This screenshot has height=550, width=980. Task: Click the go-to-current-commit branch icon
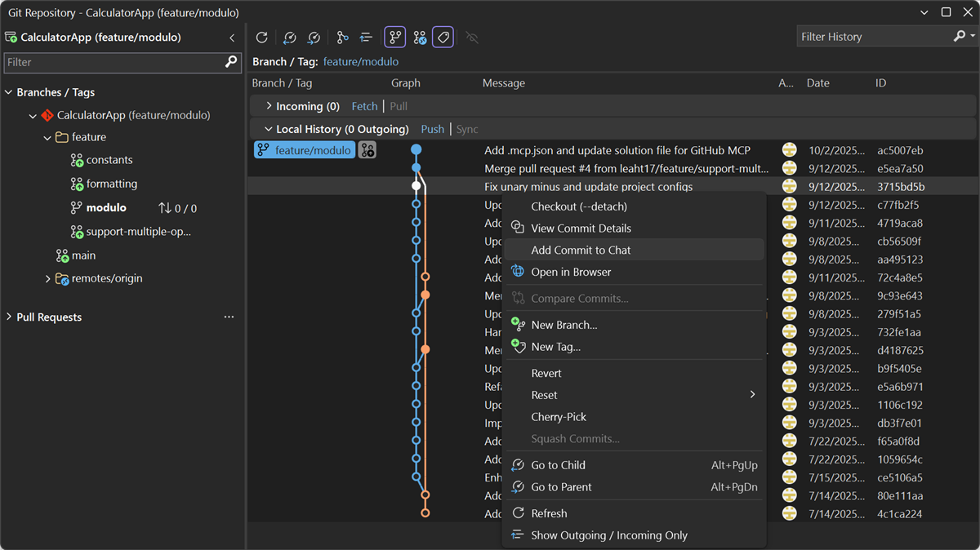pos(342,37)
